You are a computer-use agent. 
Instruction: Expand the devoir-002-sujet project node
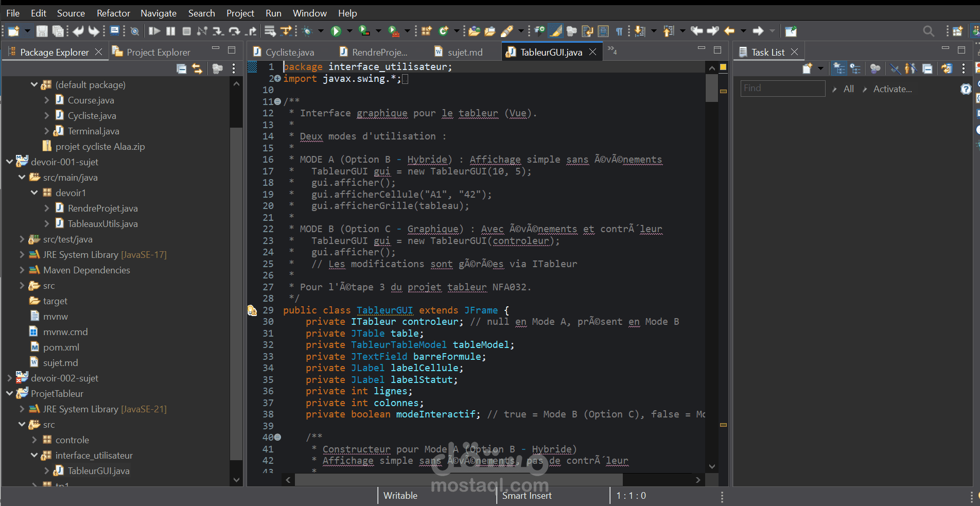pyautogui.click(x=9, y=378)
